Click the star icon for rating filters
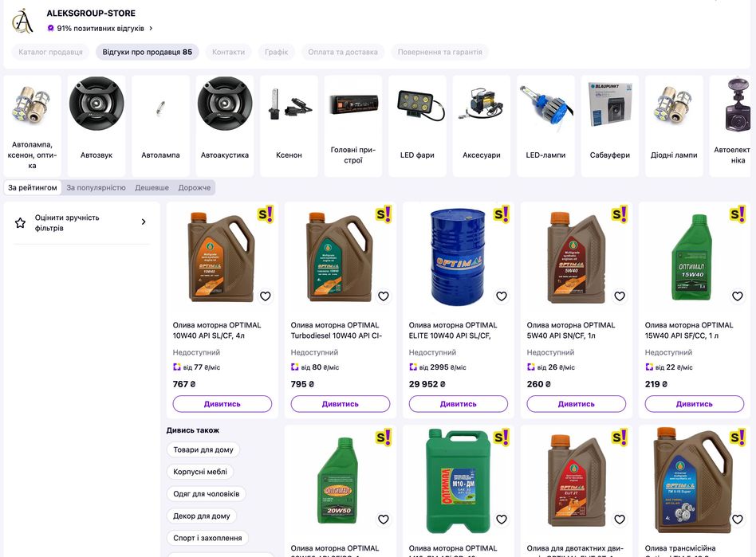Viewport: 756px width, 557px height. click(x=20, y=222)
